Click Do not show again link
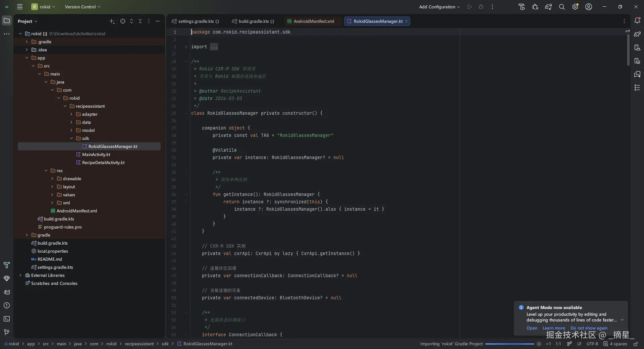 click(x=589, y=328)
